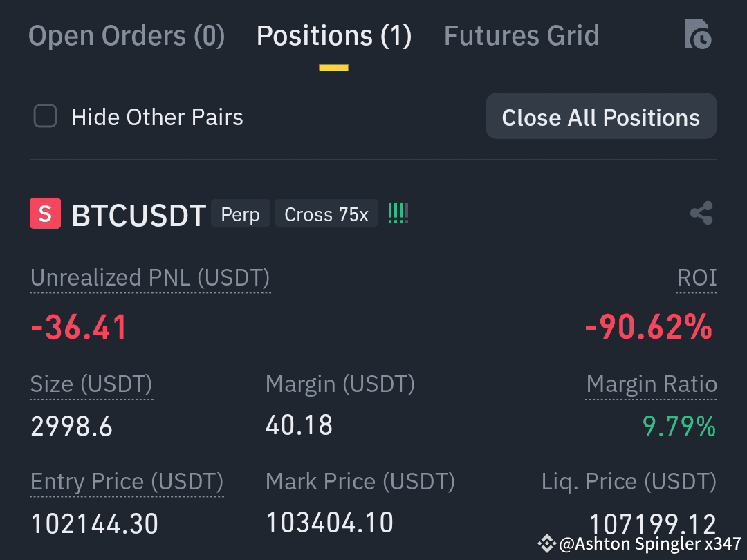Switch to the Open Orders (0) tab
The height and width of the screenshot is (560, 747).
(x=127, y=36)
